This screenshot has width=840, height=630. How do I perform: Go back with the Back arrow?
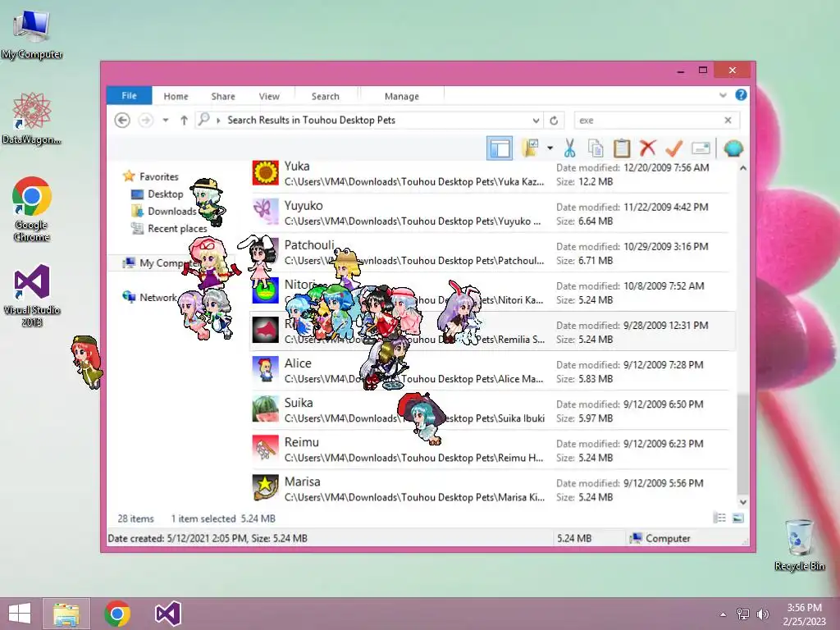[x=122, y=120]
